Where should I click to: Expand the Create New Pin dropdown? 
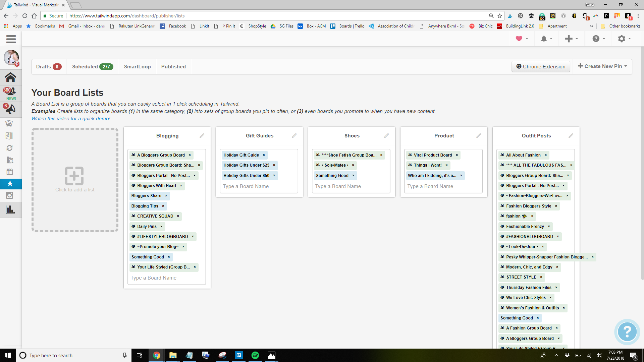click(602, 66)
